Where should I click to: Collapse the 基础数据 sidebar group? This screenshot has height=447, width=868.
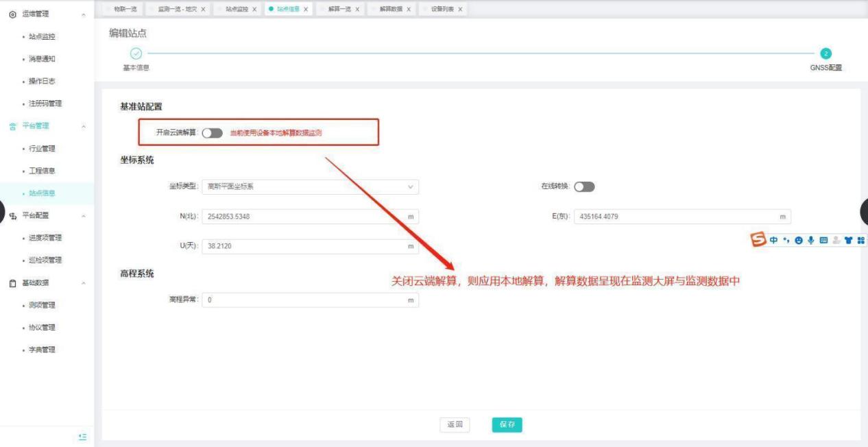point(83,282)
